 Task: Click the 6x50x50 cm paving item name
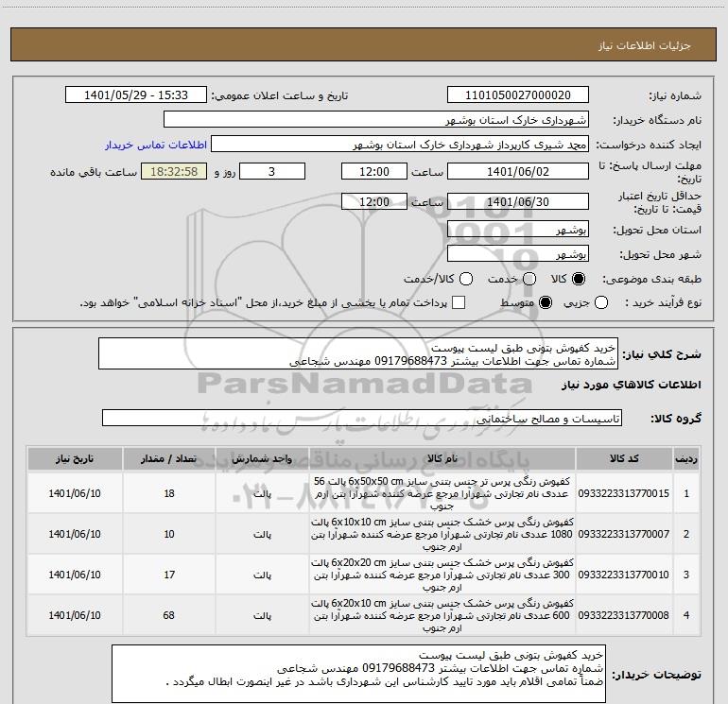tap(442, 493)
